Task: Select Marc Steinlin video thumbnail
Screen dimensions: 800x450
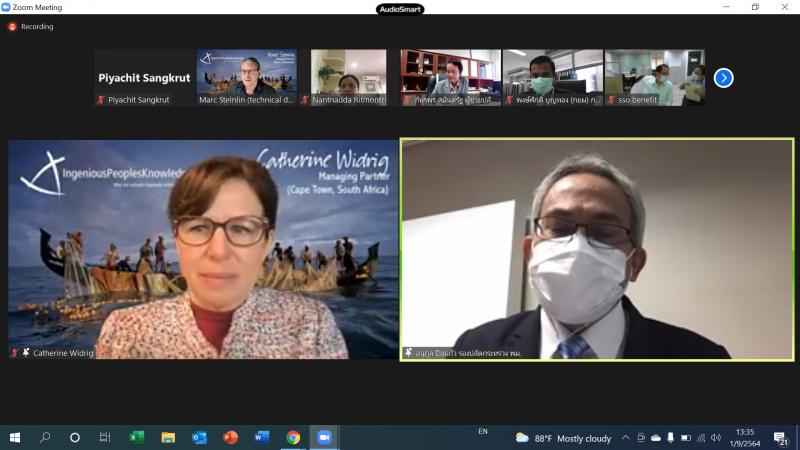Action: click(247, 78)
